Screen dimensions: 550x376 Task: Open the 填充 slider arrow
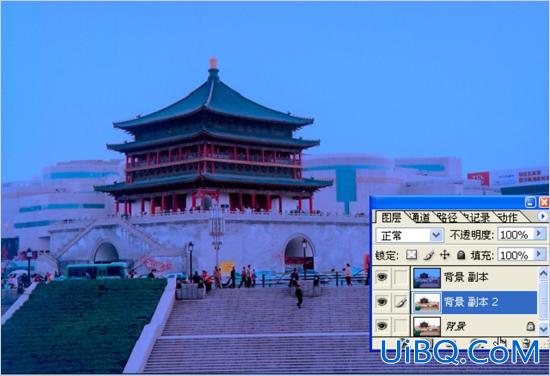[x=539, y=254]
